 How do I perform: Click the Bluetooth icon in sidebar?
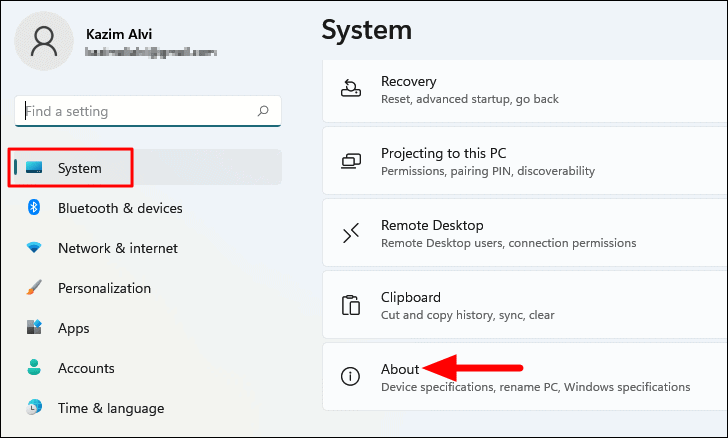click(34, 207)
